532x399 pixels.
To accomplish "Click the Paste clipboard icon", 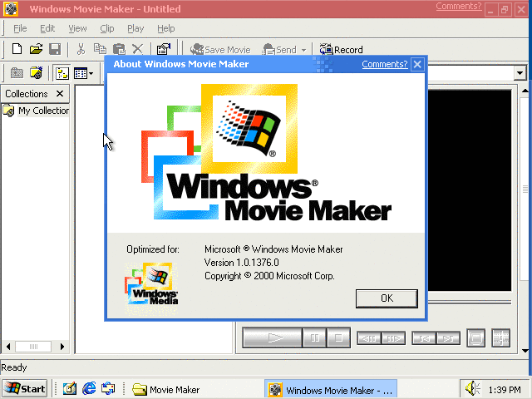I will click(119, 49).
